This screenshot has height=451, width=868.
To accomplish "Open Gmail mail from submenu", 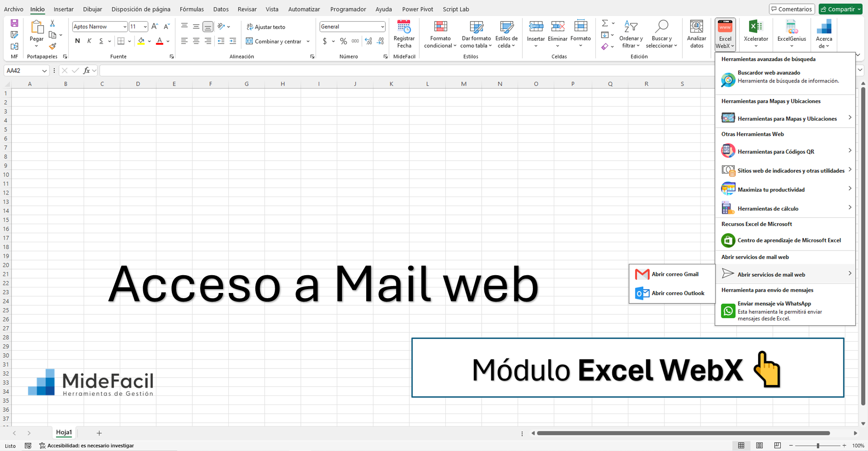I will [671, 274].
